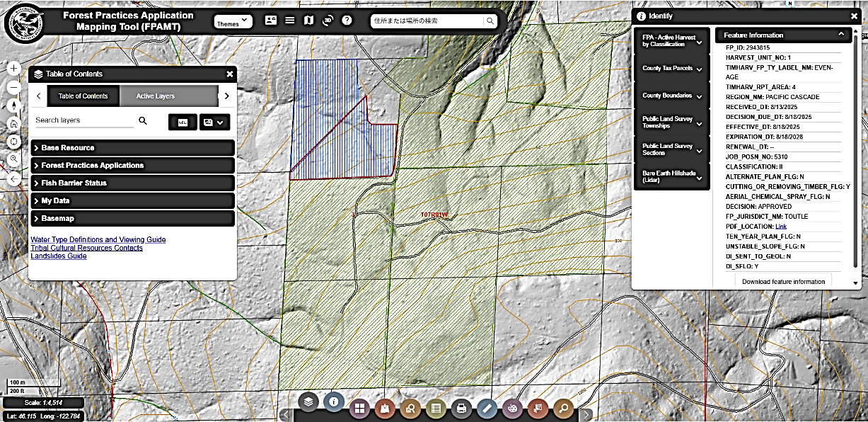Collapse the Feature Information section
Image resolution: width=868 pixels, height=422 pixels.
click(x=784, y=35)
